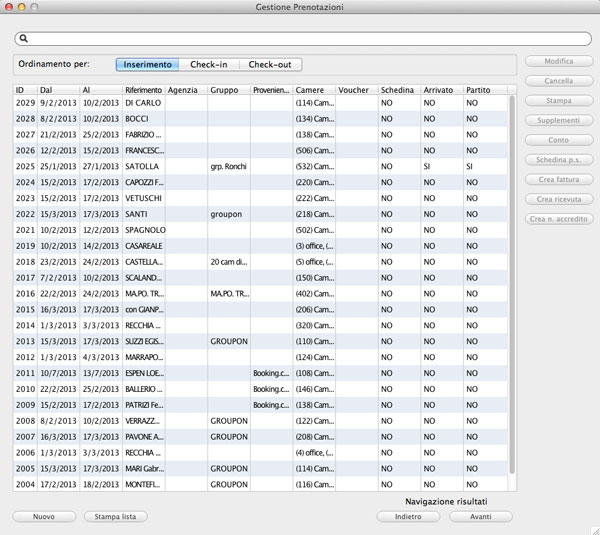Click the Gruppo column header
Screen dimensions: 600x535
[229, 90]
